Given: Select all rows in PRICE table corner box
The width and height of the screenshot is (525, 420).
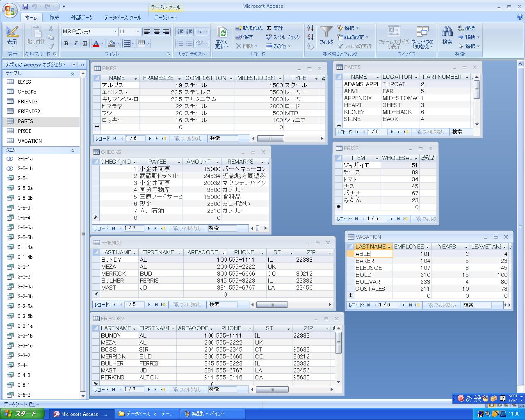Looking at the screenshot, I should pyautogui.click(x=338, y=158).
